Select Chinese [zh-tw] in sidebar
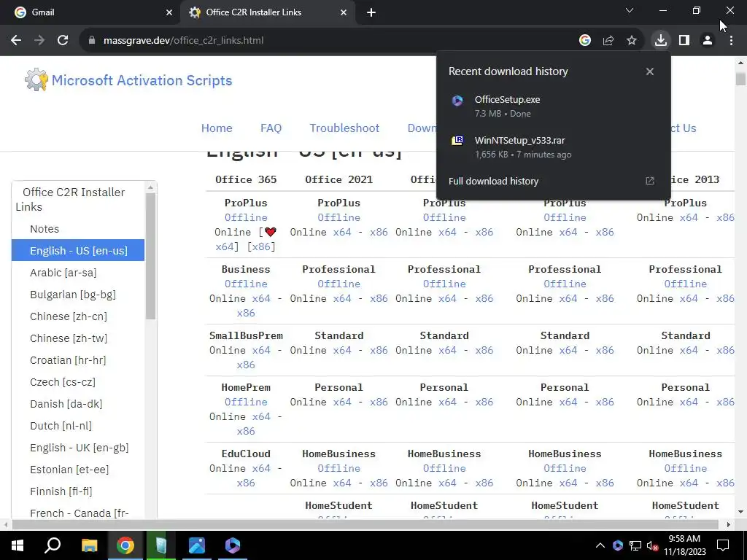Viewport: 747px width, 560px height. click(78, 338)
